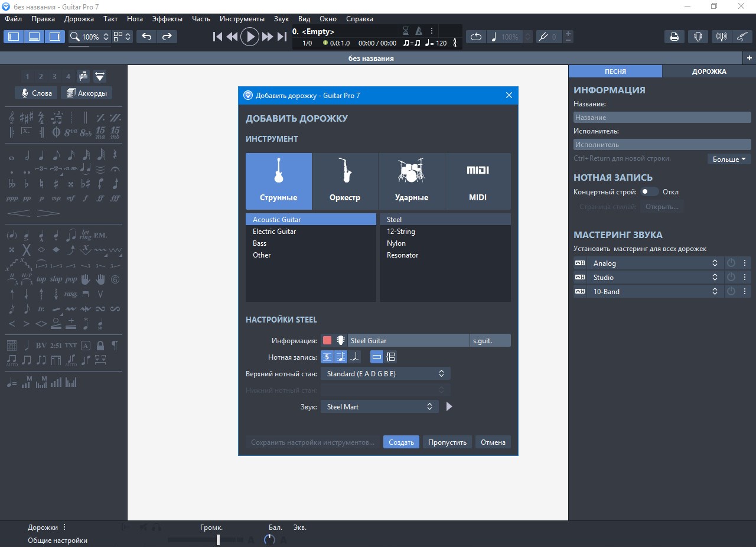Apply the let ring effect
Viewport: 756px width, 547px height.
(86, 236)
